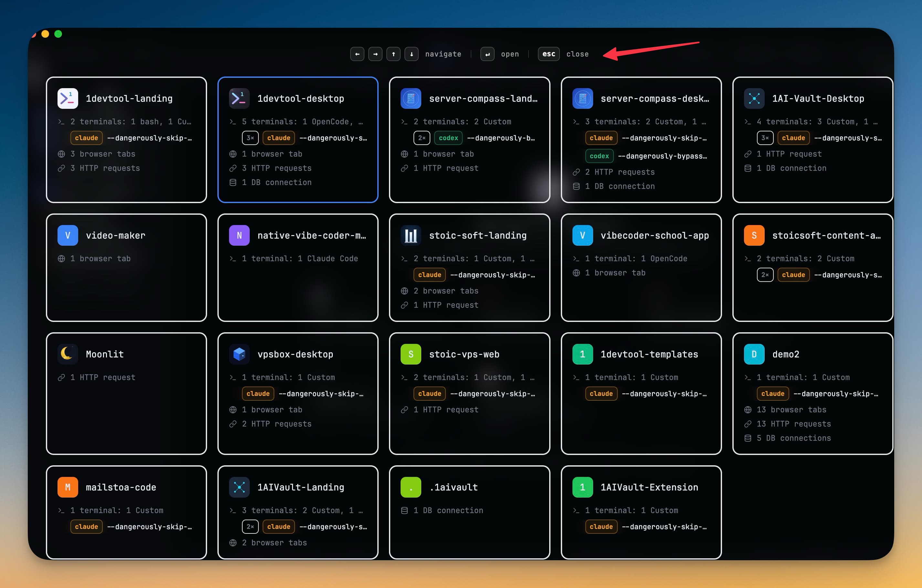Click '2 terminals: 2 Custom' in server-compass-landing
922x588 pixels.
462,122
